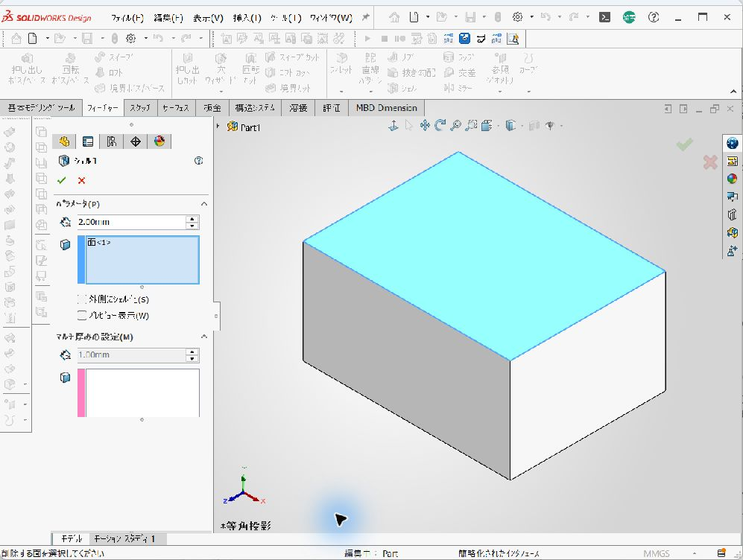Click the Hole Wizard tool
Viewport: 743px width, 560px height.
[x=221, y=69]
